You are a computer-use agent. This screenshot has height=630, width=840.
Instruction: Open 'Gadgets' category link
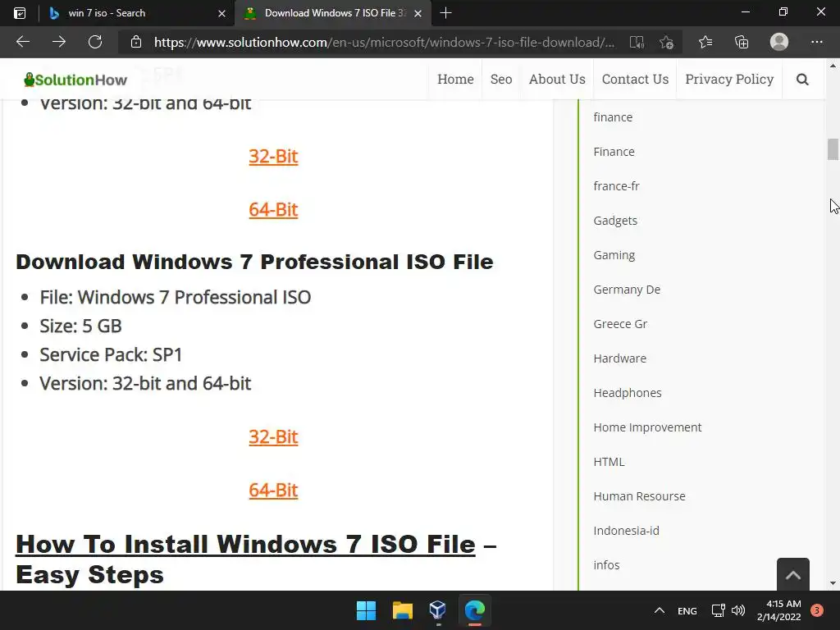(615, 221)
